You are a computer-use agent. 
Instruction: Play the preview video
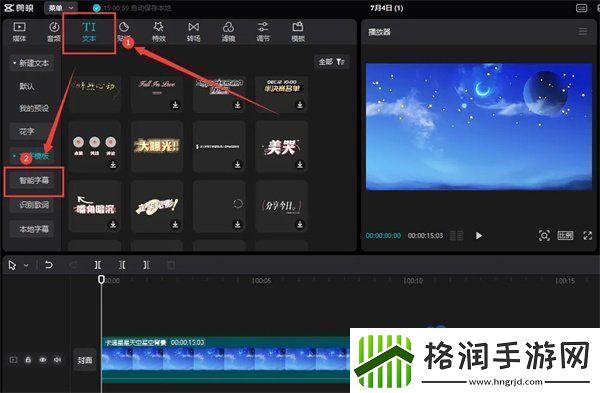pyautogui.click(x=479, y=235)
